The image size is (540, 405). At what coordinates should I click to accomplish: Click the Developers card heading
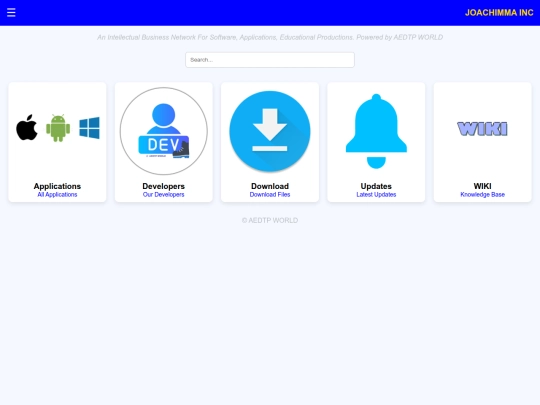pos(164,186)
